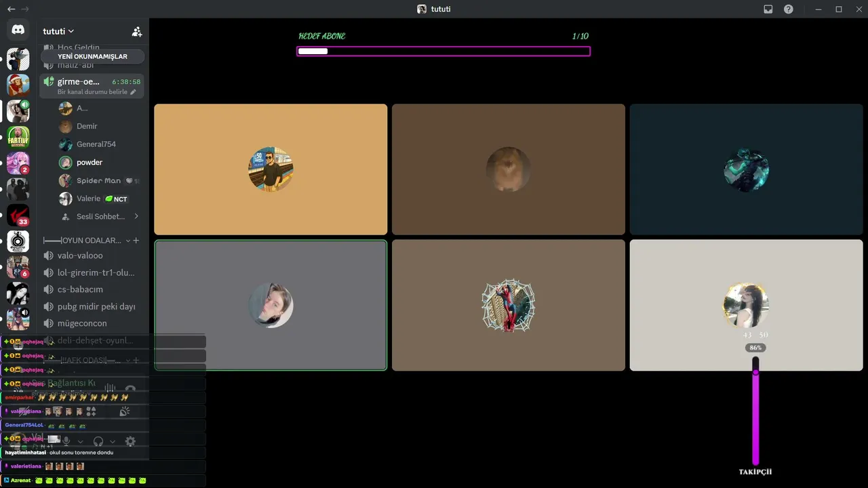
Task: Open the server icon with red 33 badge
Action: 18,216
